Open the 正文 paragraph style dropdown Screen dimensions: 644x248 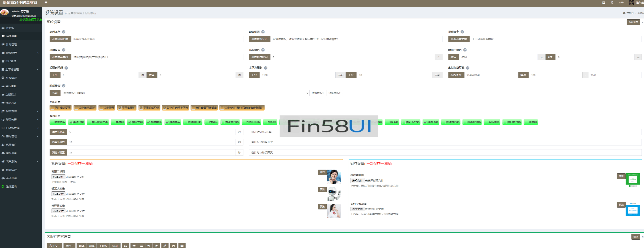(x=54, y=246)
